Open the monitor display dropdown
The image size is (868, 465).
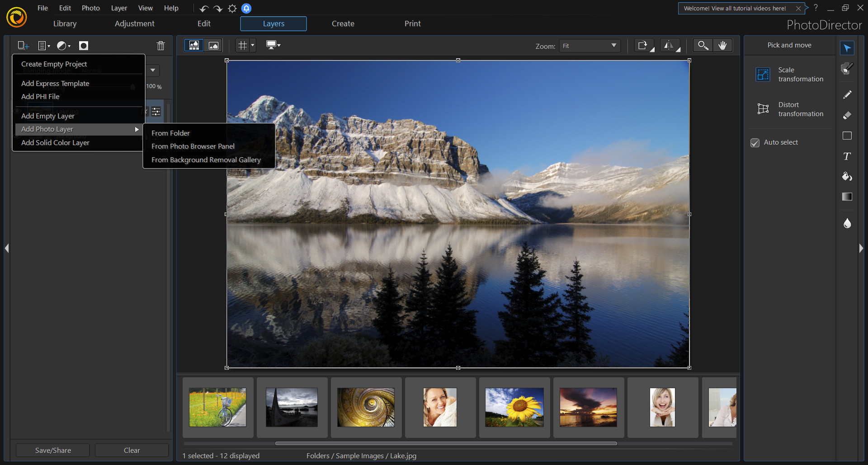pyautogui.click(x=273, y=45)
